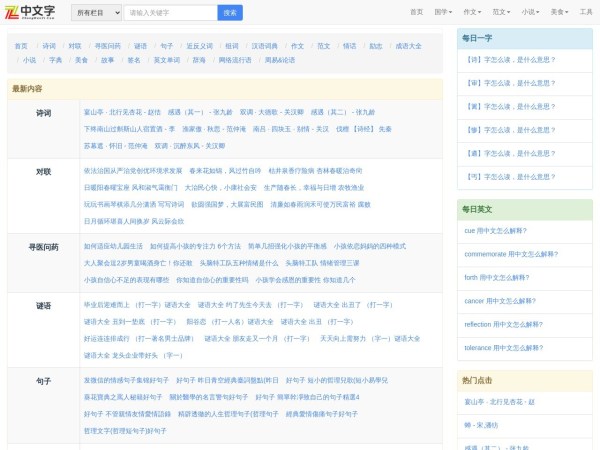600x450 pixels.
Task: Open 如何适应幼儿园生活 article link
Action: (112, 246)
